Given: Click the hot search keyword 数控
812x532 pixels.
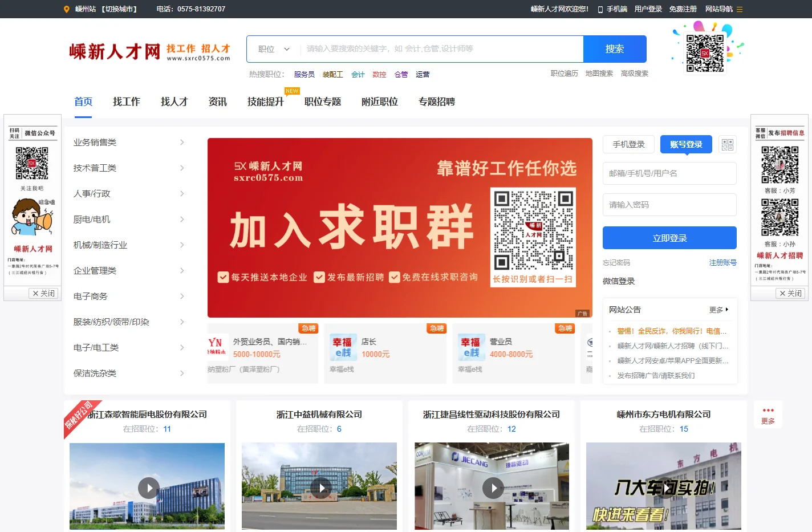Looking at the screenshot, I should [379, 75].
